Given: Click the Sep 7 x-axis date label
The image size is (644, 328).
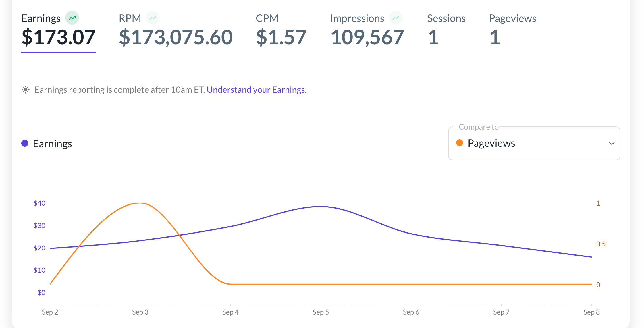Looking at the screenshot, I should [501, 312].
